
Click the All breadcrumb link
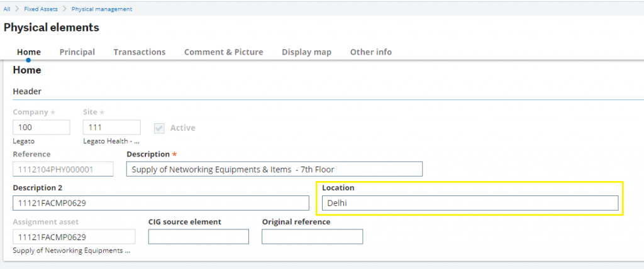(x=6, y=9)
